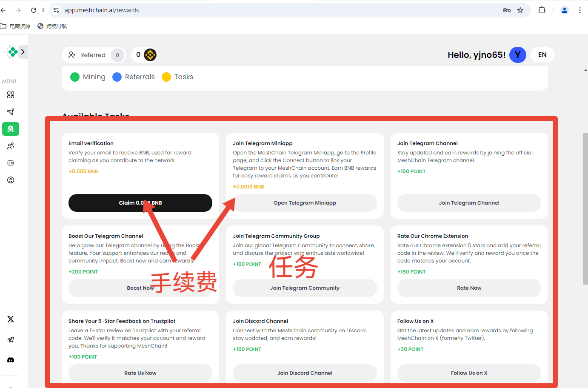
Task: Click Join Telegram Channel button
Action: 469,203
